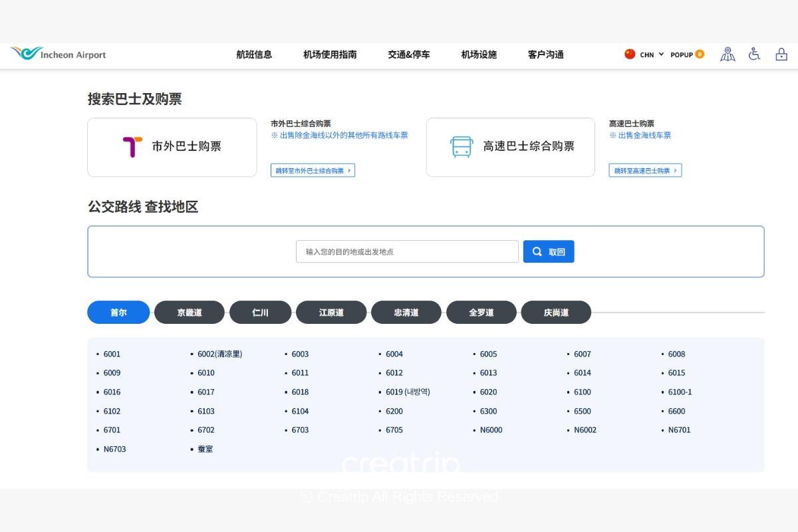The image size is (798, 532).
Task: Open the 交通&停车 menu
Action: [409, 55]
